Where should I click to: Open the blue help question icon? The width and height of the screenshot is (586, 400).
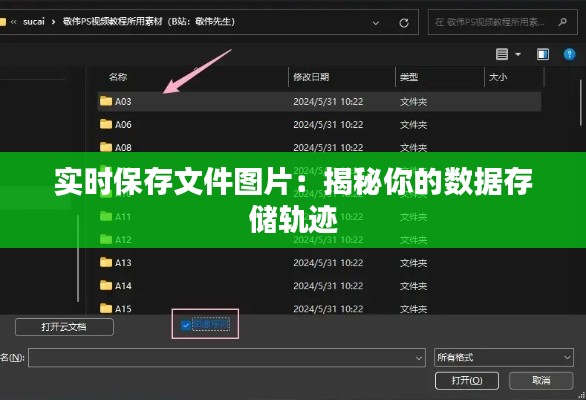pos(569,55)
